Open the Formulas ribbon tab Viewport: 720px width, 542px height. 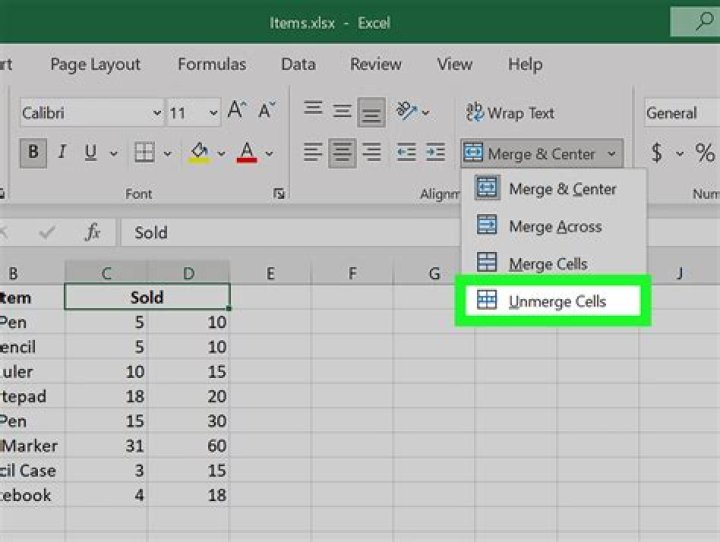[x=211, y=64]
